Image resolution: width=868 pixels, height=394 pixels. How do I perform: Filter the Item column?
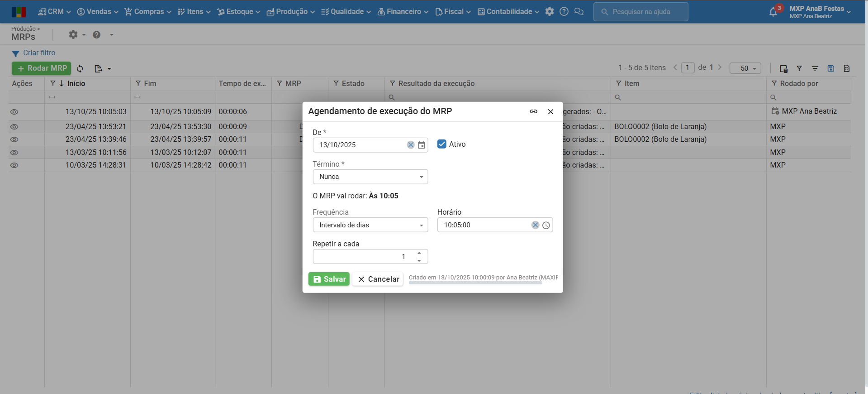click(619, 83)
